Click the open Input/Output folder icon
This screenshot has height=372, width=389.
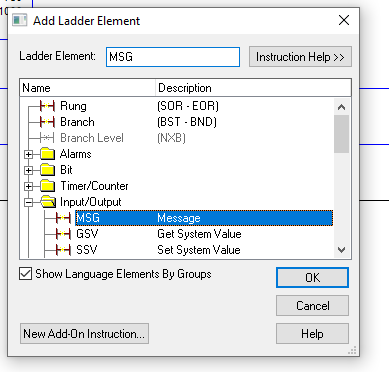pos(48,202)
